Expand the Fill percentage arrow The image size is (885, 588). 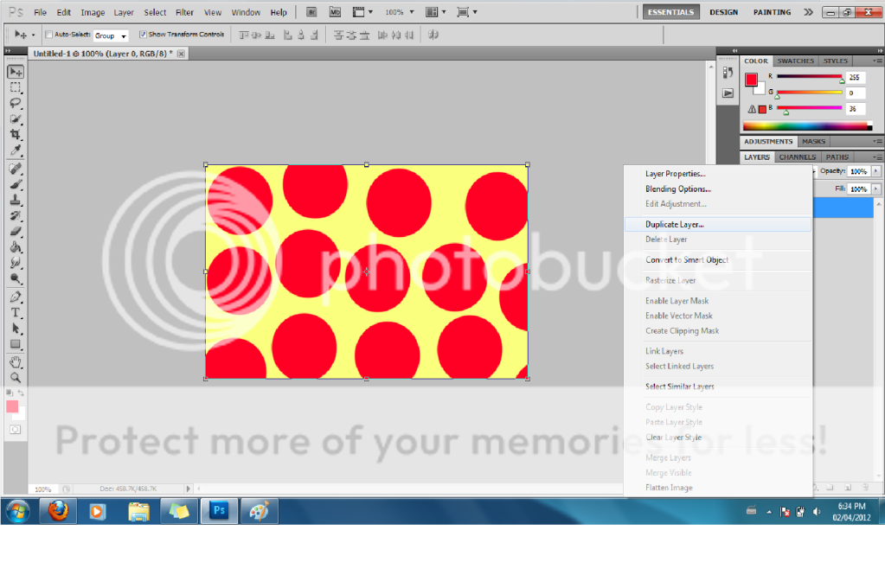(x=876, y=189)
